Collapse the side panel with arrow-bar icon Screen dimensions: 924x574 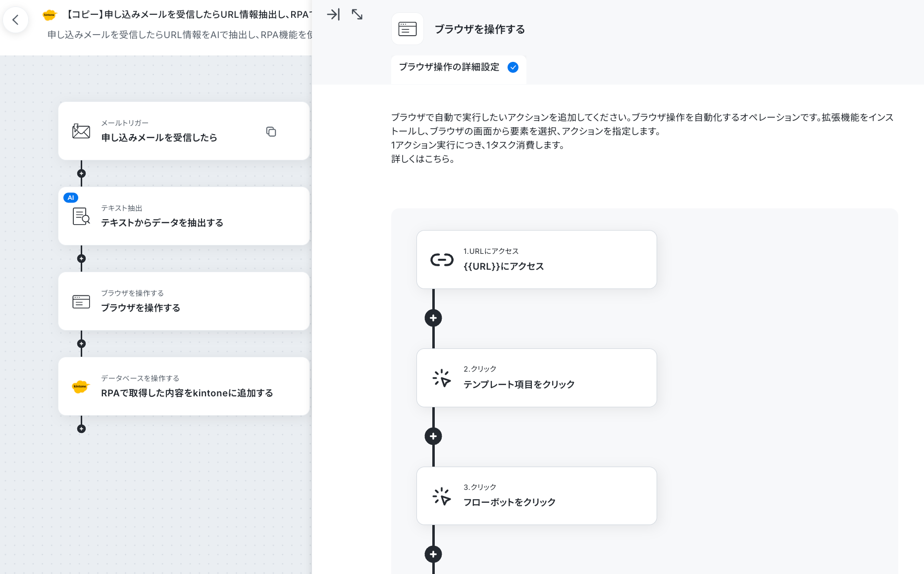334,14
